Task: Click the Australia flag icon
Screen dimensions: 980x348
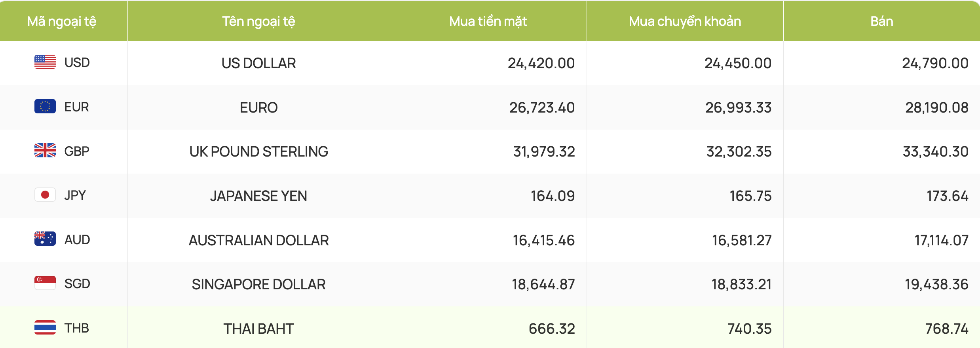Action: [x=45, y=239]
